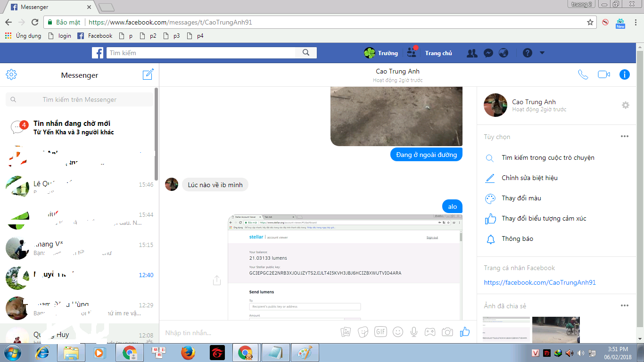
Task: Expand the Tùy chọn more options menu
Action: point(625,137)
